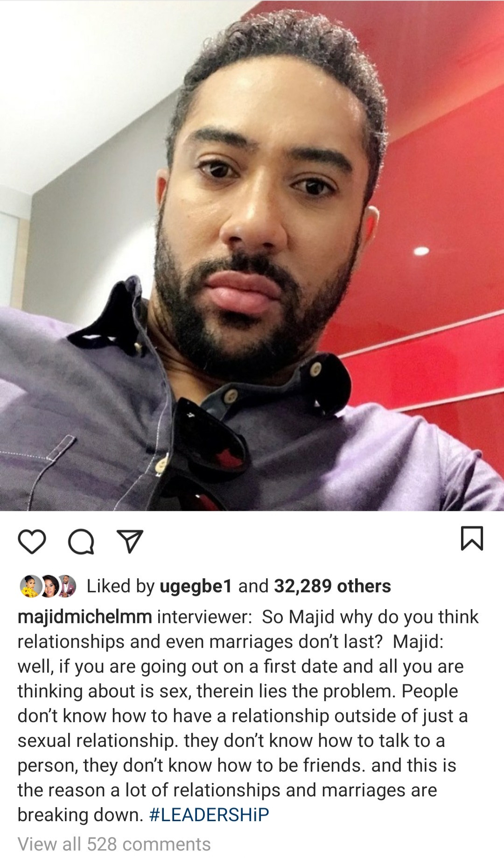
Task: Click the 'Liked by' text
Action: coord(120,587)
